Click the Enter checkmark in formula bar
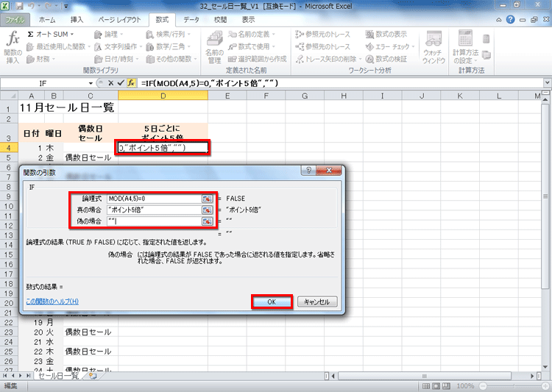The image size is (552, 392). click(x=121, y=83)
